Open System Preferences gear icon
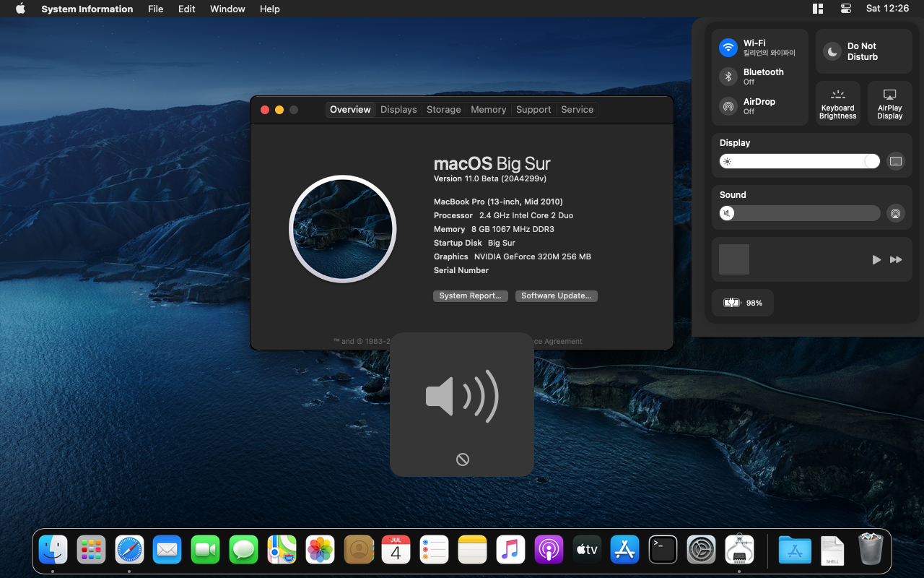The height and width of the screenshot is (578, 924). pos(701,550)
